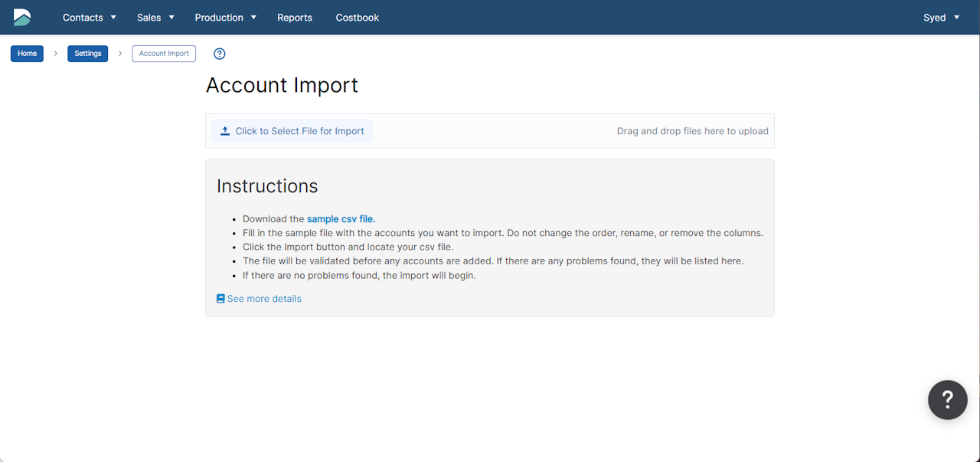Click the Instructions heading
980x462 pixels.
(267, 186)
